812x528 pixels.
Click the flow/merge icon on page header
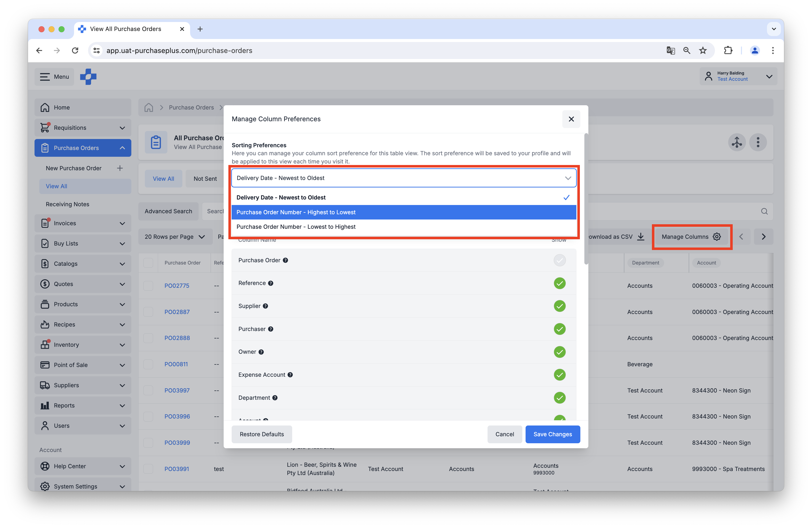737,142
